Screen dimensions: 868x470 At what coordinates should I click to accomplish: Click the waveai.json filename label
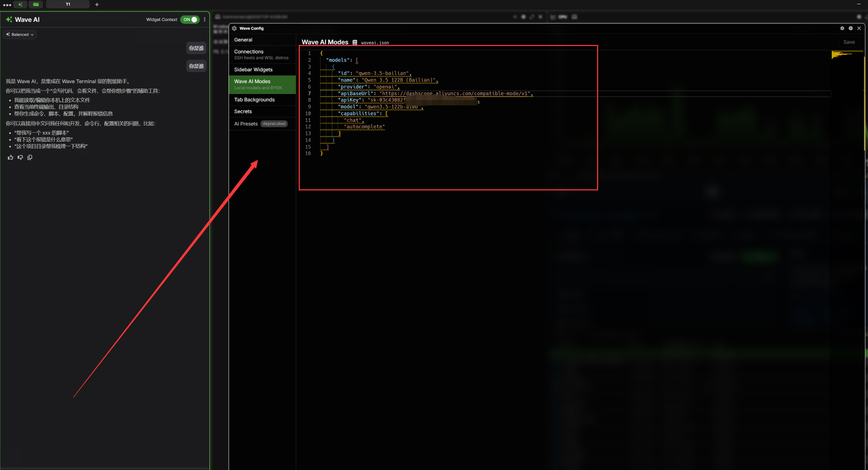375,43
